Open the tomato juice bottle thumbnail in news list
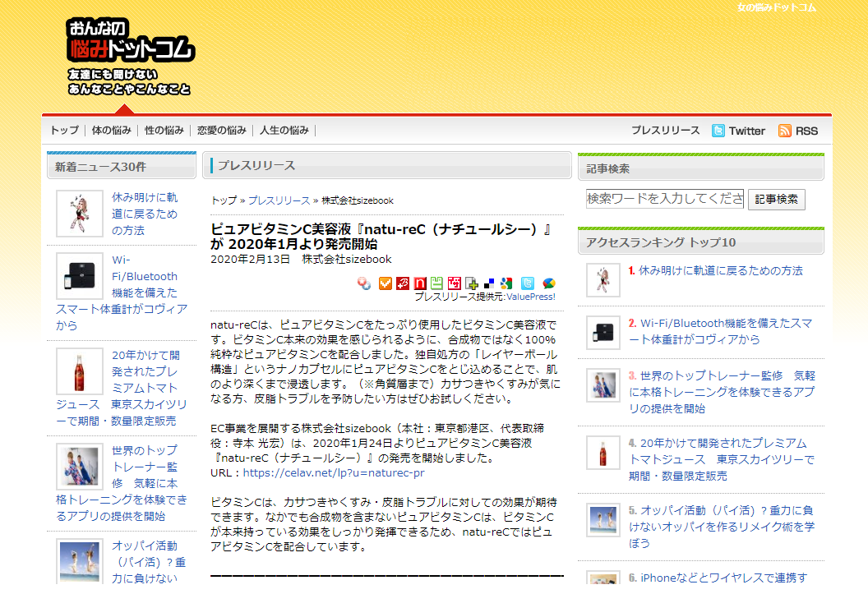The height and width of the screenshot is (594, 868). pos(80,371)
